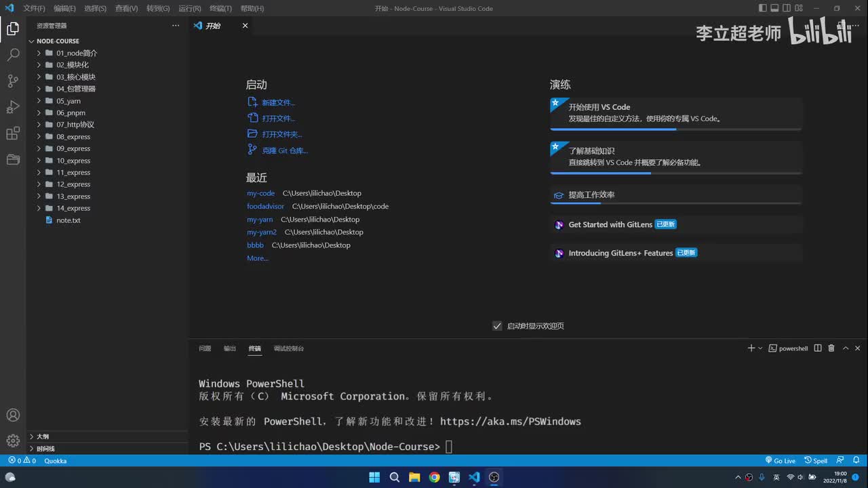The image size is (868, 488).
Task: Click Go Live in status bar
Action: pyautogui.click(x=781, y=461)
